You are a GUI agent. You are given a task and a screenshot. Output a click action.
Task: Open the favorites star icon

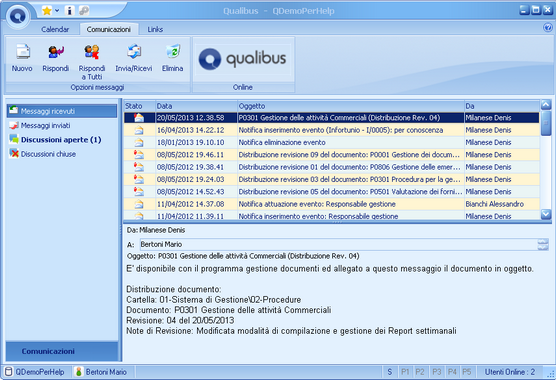47,11
